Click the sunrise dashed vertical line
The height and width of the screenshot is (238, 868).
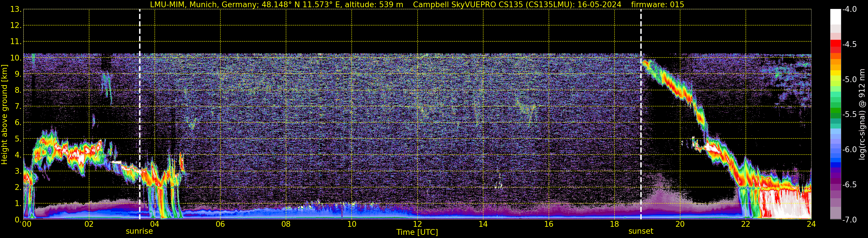coord(140,114)
